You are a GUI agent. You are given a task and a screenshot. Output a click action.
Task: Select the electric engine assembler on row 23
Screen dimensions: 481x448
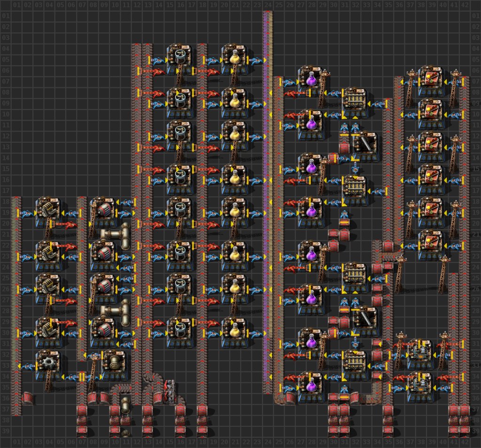104,256
